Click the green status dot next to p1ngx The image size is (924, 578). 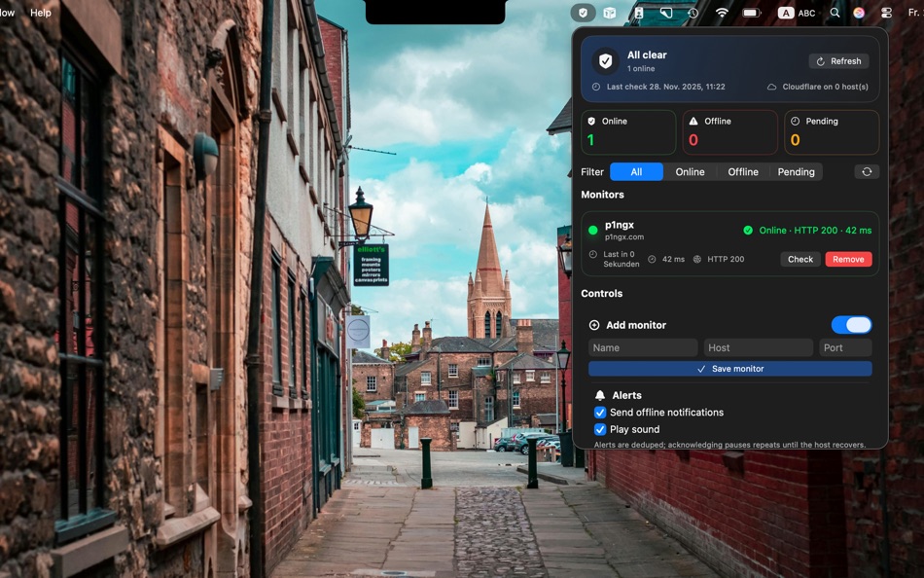click(x=592, y=230)
